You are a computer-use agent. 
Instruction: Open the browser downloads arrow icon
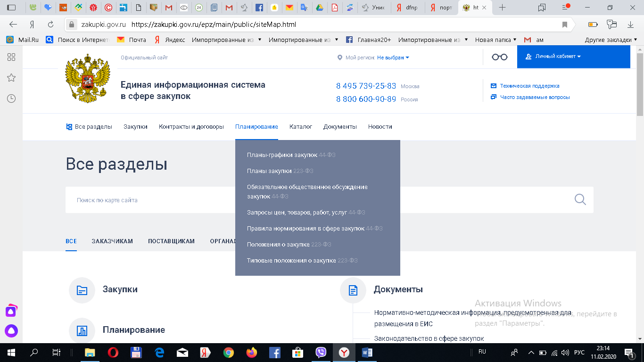point(630,25)
